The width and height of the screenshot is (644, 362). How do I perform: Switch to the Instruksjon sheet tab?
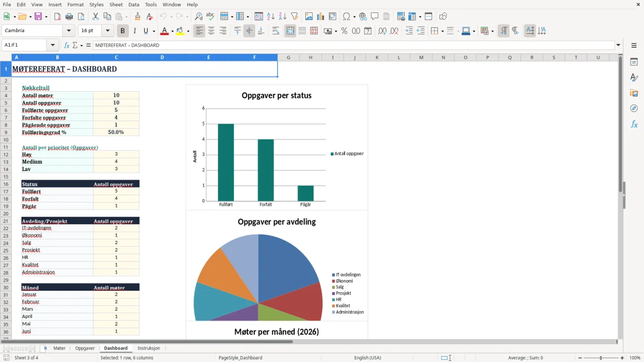click(x=149, y=349)
